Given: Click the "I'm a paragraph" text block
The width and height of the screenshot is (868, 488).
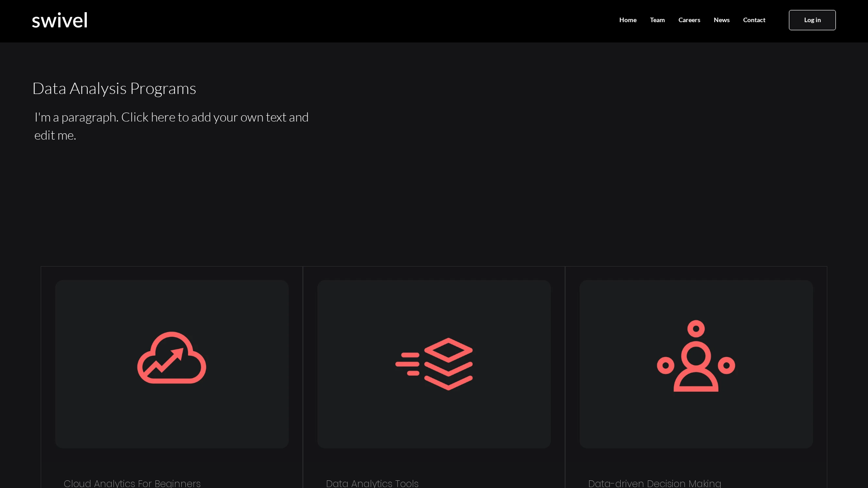Looking at the screenshot, I should [171, 126].
